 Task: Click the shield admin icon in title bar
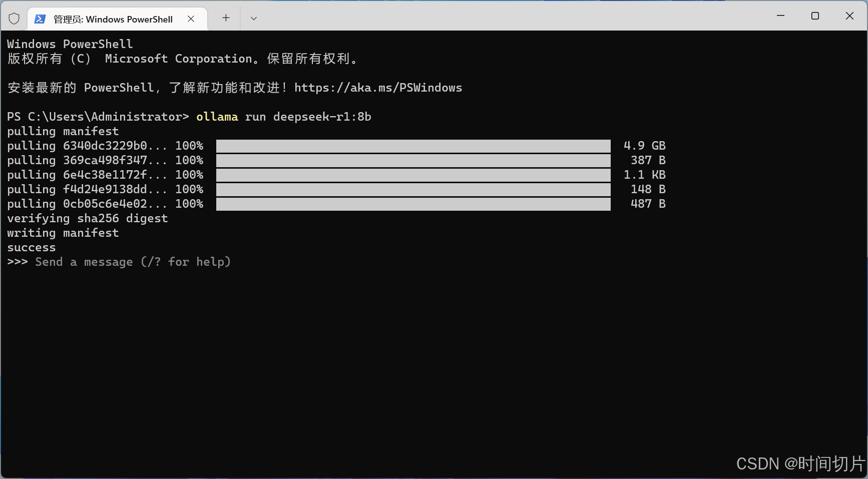pos(14,19)
